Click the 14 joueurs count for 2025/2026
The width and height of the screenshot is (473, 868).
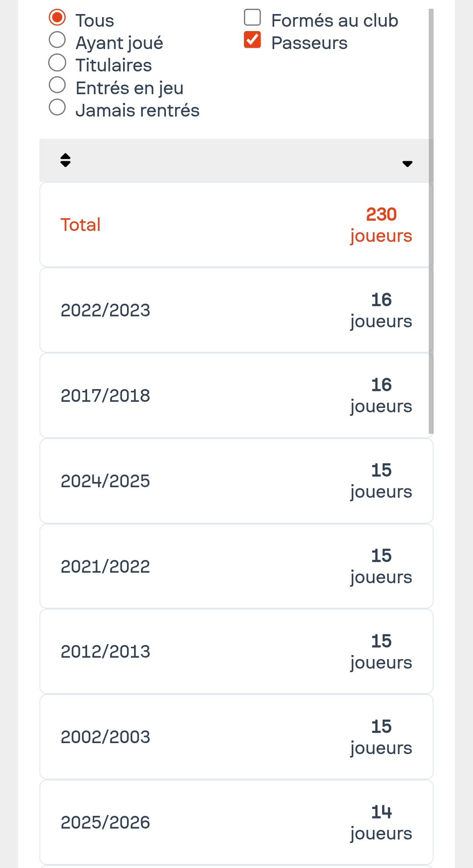point(381,822)
